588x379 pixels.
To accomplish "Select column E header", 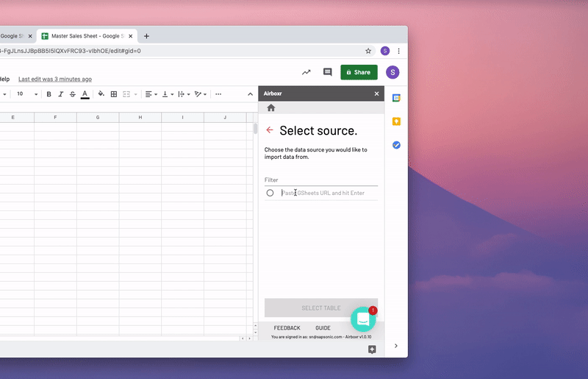I will (x=13, y=118).
